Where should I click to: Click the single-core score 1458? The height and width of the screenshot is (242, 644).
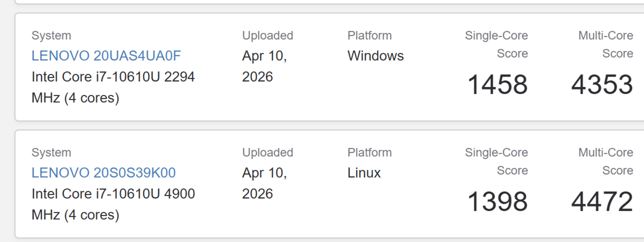pyautogui.click(x=498, y=85)
